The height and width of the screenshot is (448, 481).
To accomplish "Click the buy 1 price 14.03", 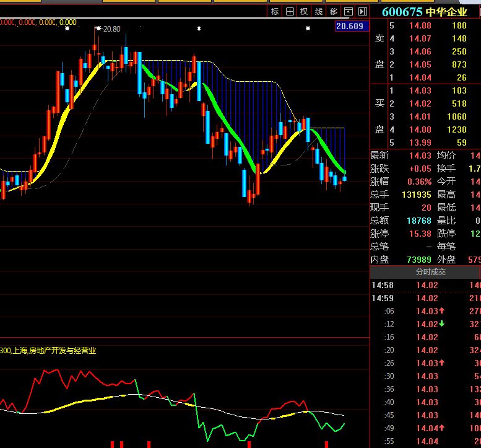I will tap(420, 90).
